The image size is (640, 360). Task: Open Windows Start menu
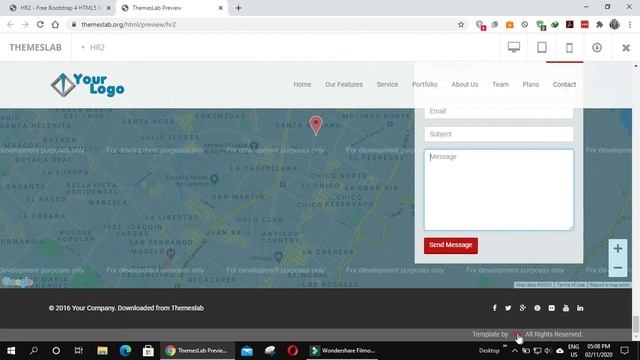[11, 351]
